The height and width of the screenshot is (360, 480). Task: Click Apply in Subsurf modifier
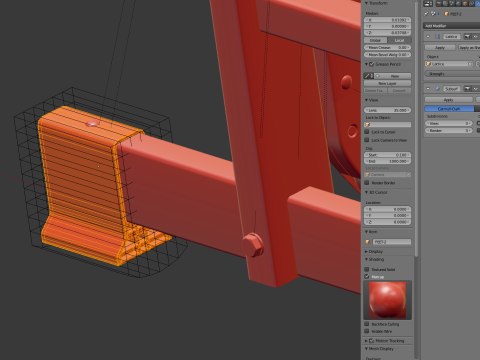click(x=449, y=100)
